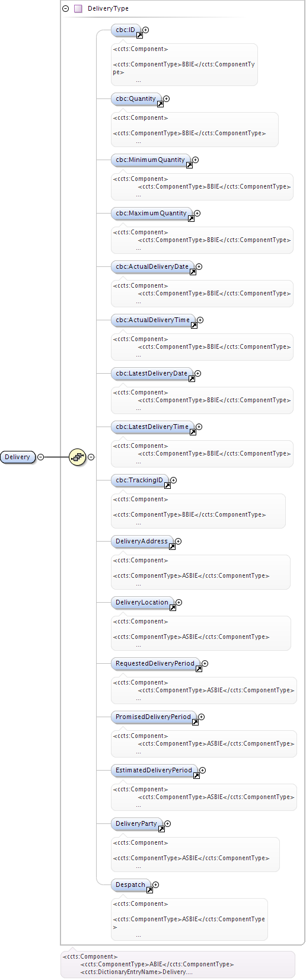Screen dimensions: 306x980
Task: Click the Delivery ABIE annotation box
Action: pyautogui.click(x=178, y=964)
